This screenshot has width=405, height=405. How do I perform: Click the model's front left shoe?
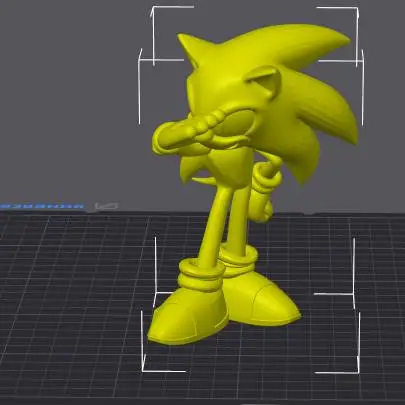(188, 318)
